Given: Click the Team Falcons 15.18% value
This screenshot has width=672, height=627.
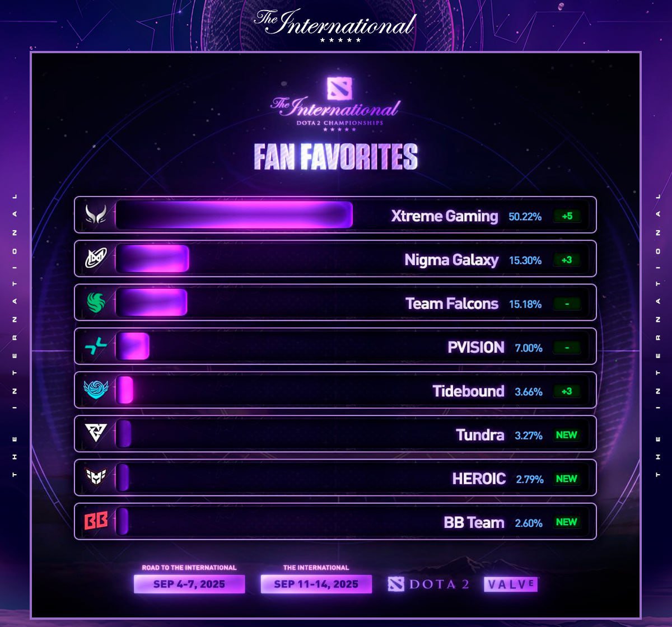Looking at the screenshot, I should tap(525, 304).
